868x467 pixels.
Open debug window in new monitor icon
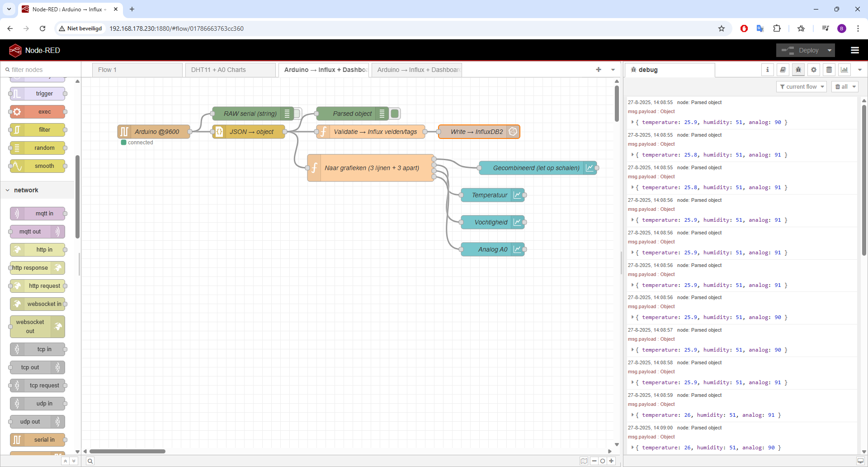coord(860,461)
